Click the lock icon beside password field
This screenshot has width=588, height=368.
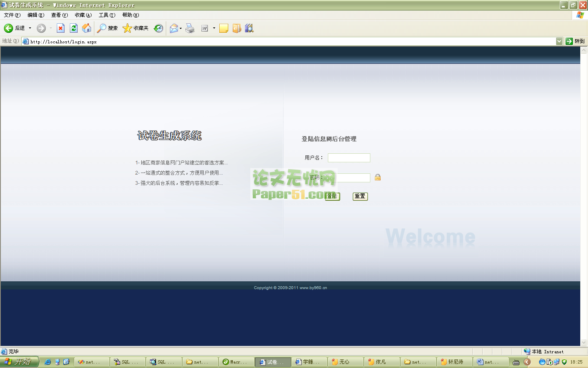(378, 177)
